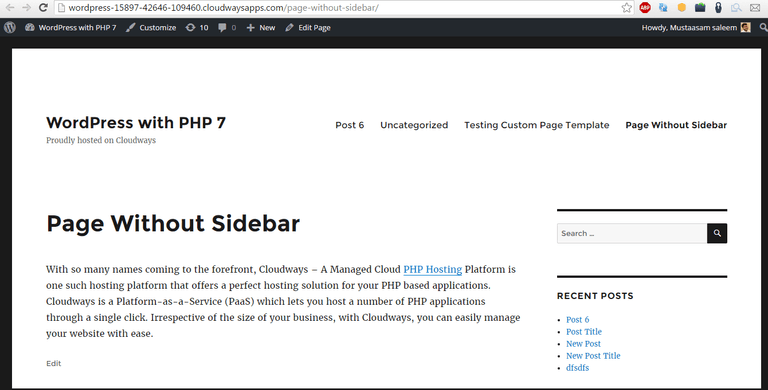Click the Search input field

pos(632,233)
